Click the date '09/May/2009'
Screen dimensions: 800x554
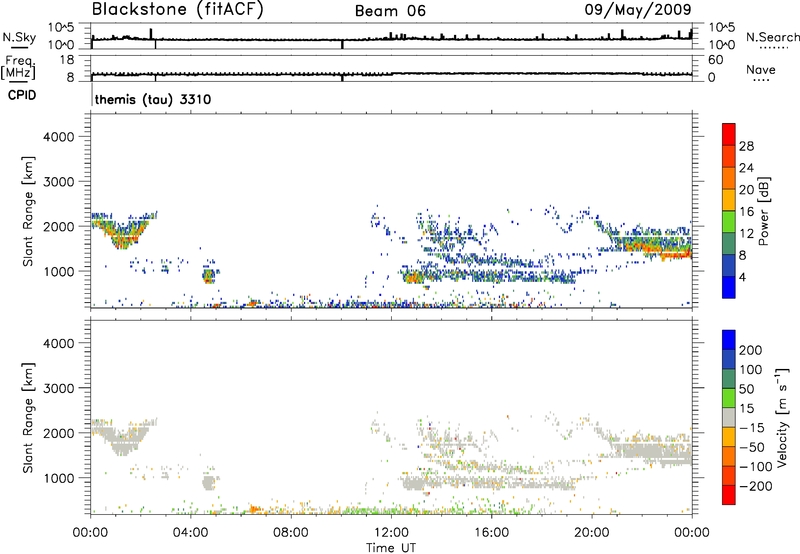click(x=638, y=10)
